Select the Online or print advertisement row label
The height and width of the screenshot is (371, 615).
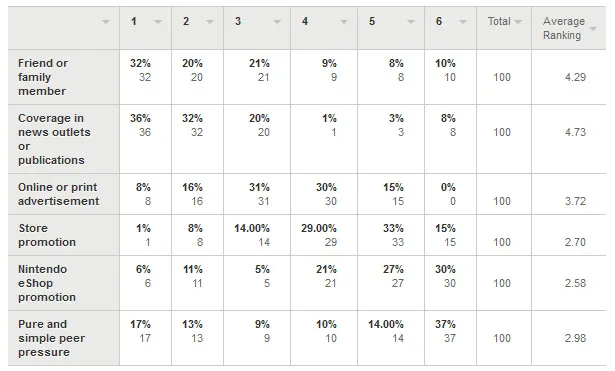58,194
